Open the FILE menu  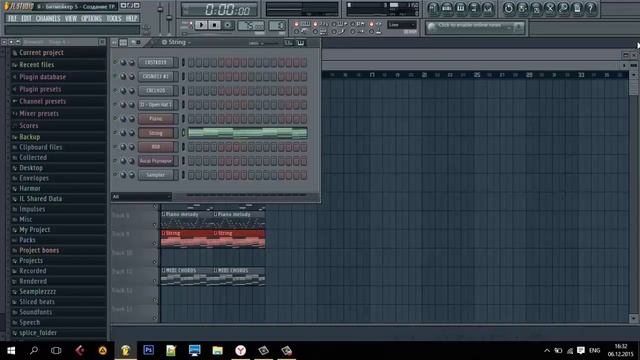[x=12, y=18]
